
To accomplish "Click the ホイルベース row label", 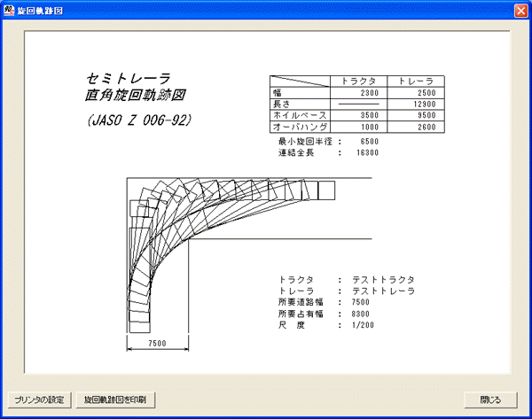I will point(300,115).
